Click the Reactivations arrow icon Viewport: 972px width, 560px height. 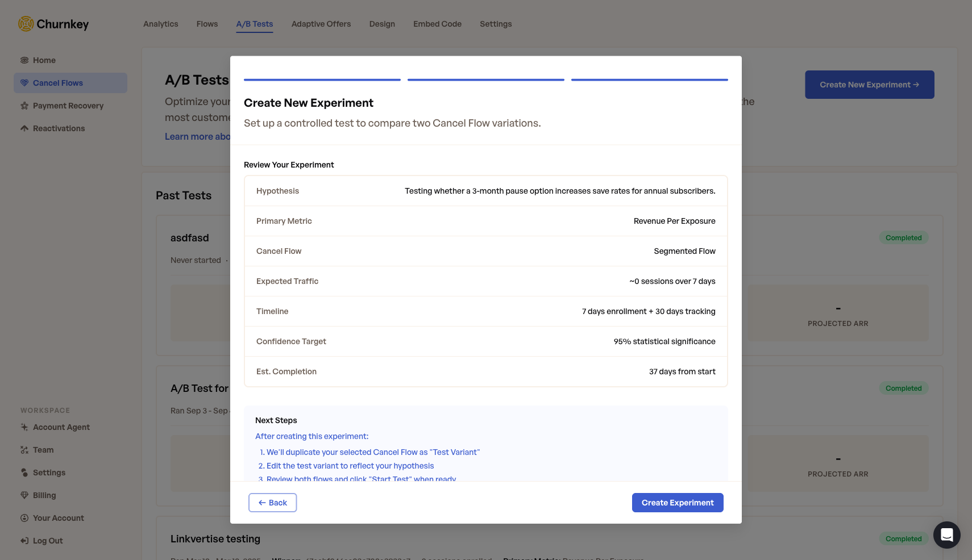[x=24, y=128]
